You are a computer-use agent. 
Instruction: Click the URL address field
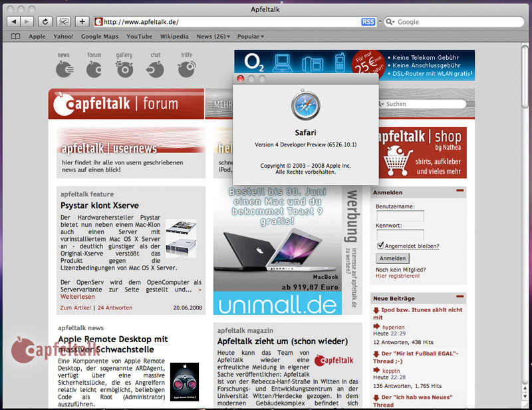[235, 22]
